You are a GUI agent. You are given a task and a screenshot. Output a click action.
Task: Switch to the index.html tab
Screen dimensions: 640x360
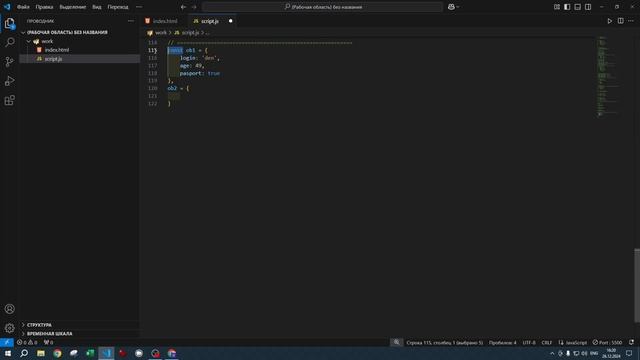[165, 21]
